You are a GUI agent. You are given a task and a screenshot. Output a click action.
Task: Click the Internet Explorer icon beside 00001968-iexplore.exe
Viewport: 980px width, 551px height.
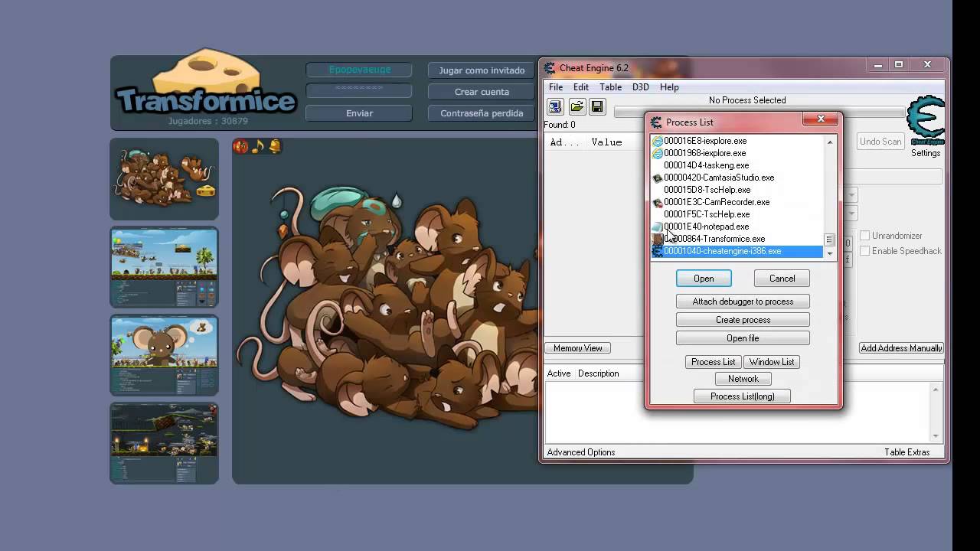(657, 153)
